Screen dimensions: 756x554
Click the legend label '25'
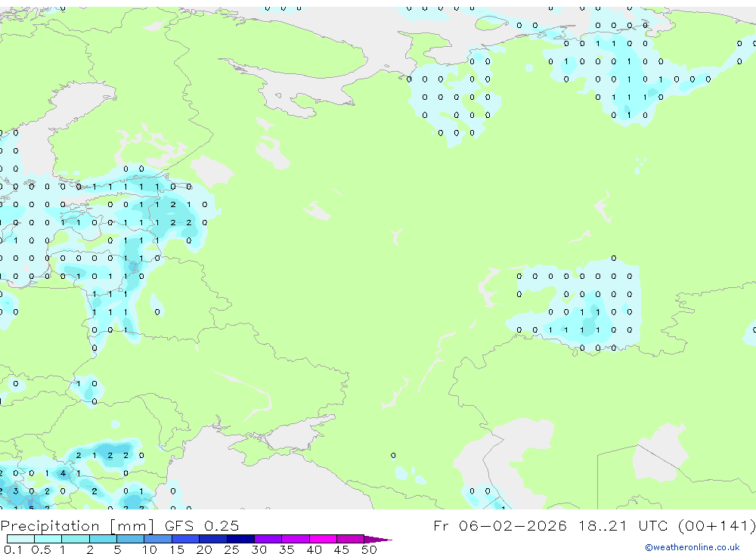click(x=231, y=549)
